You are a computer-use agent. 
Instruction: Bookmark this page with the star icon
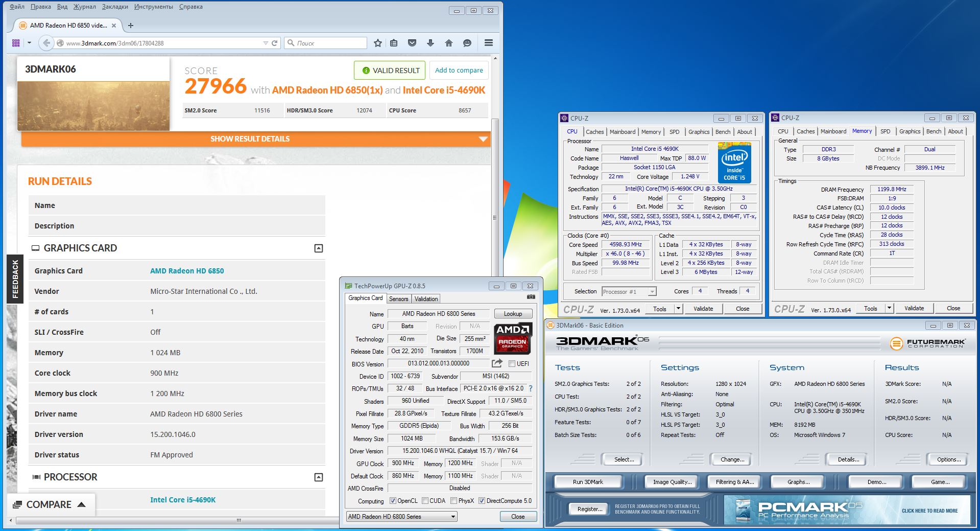coord(377,43)
